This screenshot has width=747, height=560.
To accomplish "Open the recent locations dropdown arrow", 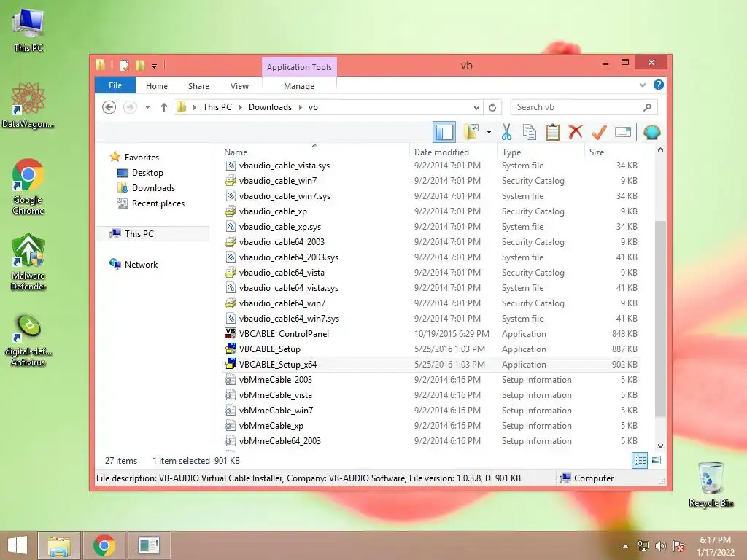I will (147, 107).
